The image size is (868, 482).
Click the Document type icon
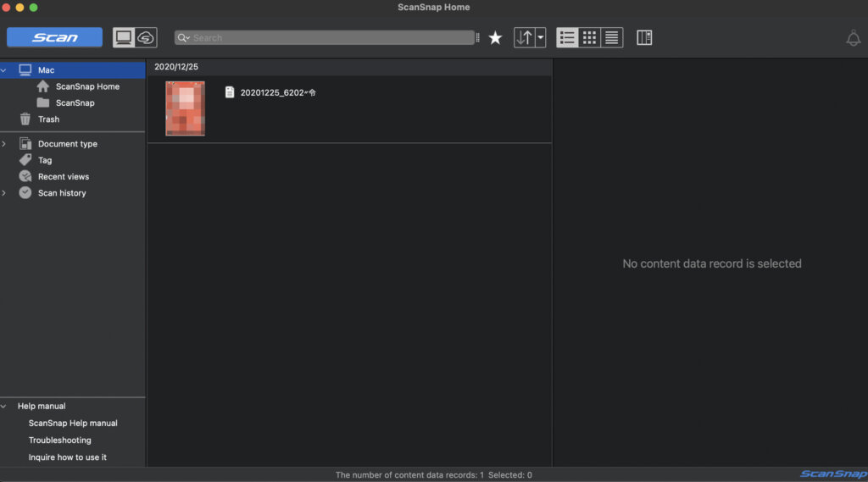25,143
